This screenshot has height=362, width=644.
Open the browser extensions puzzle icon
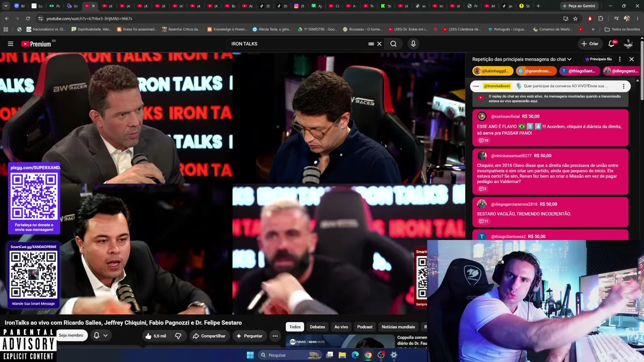601,19
